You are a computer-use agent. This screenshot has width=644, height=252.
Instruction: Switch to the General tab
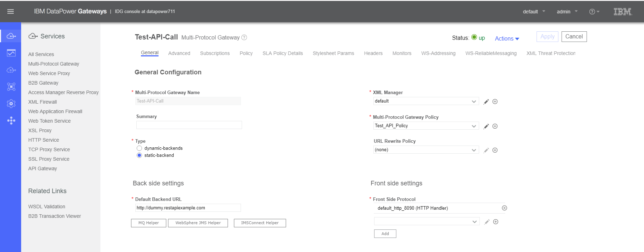150,53
